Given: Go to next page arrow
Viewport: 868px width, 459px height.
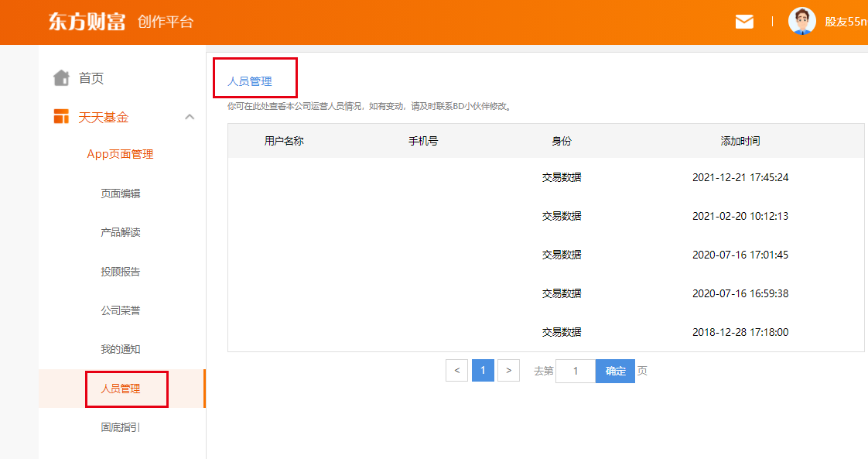Looking at the screenshot, I should 509,371.
